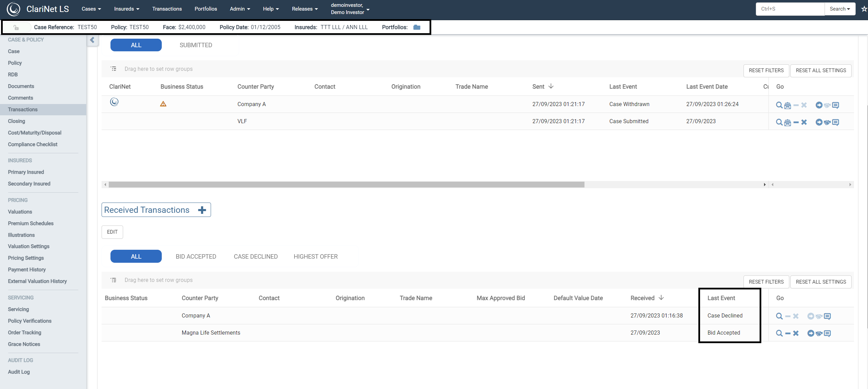Click the minus icon in VLF row
868x389 pixels.
tap(796, 122)
